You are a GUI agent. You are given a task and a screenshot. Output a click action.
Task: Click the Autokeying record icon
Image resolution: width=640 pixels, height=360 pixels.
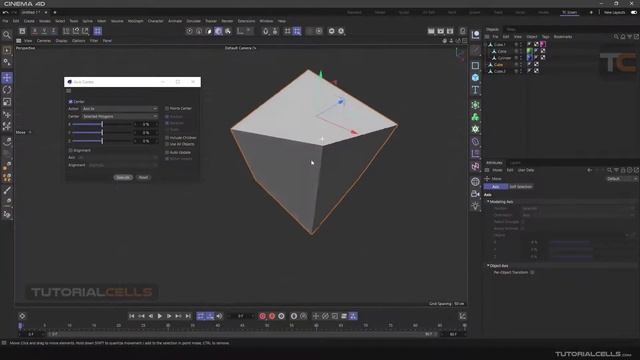coord(272,316)
